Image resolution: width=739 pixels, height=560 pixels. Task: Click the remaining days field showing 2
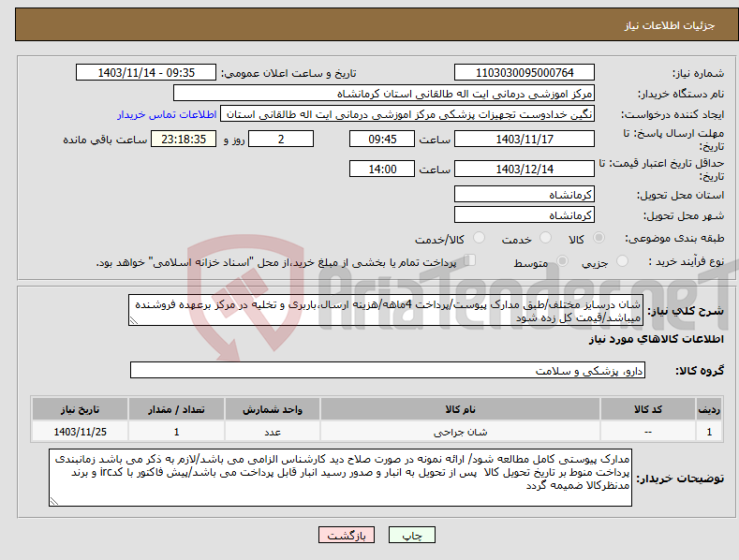pyautogui.click(x=281, y=139)
